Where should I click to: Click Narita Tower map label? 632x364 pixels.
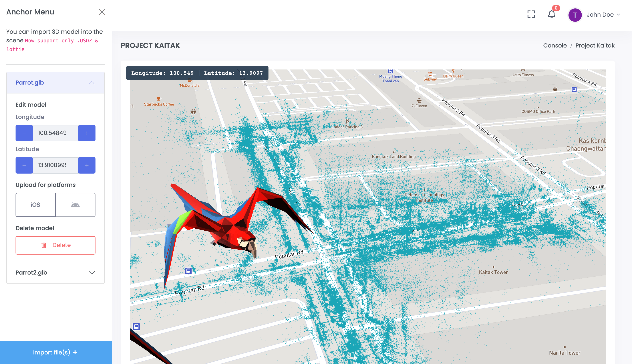[564, 352]
